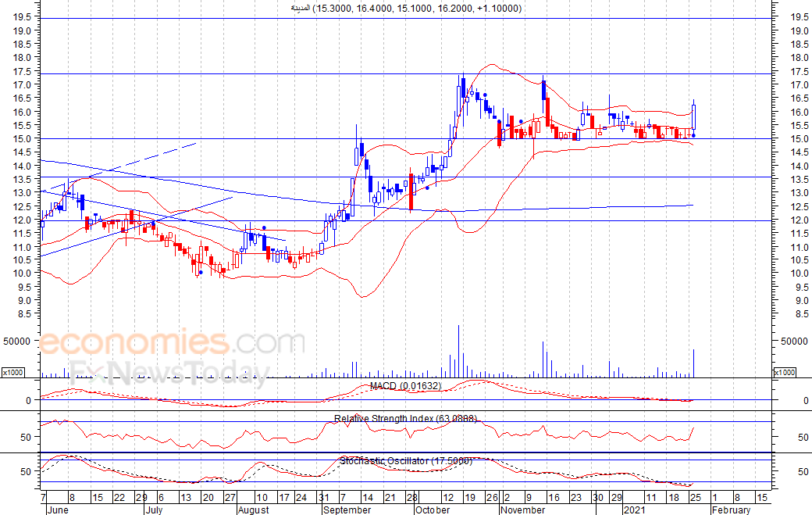Click the November month label
The height and width of the screenshot is (515, 812).
click(523, 510)
